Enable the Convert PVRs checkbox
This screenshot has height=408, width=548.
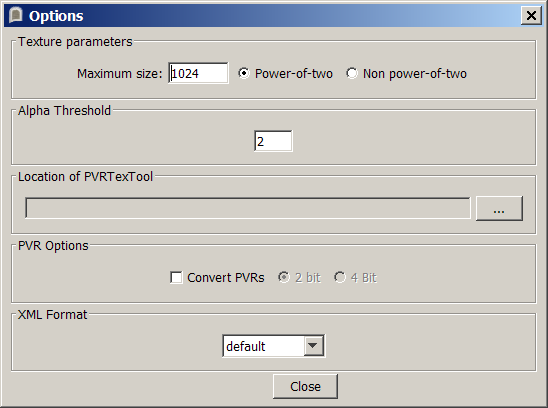pos(176,278)
